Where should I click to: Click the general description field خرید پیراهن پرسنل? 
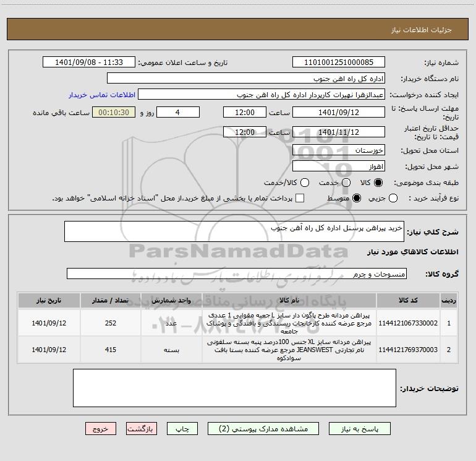(234, 231)
